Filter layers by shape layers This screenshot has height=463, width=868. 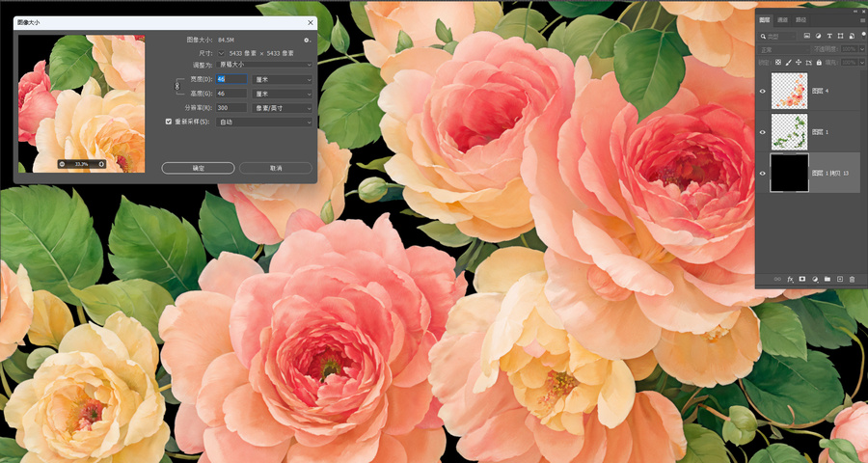(840, 36)
